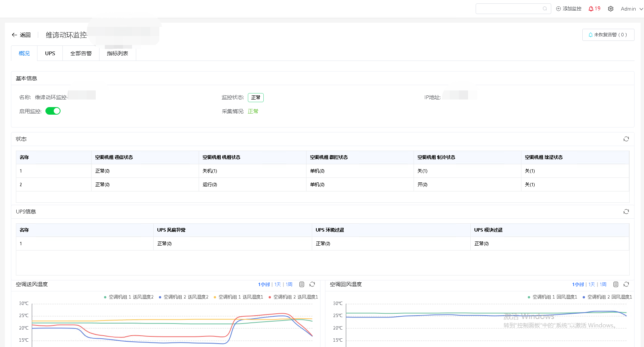Switch to the UPS tab
Screen dimensions: 644x347
[x=50, y=53]
